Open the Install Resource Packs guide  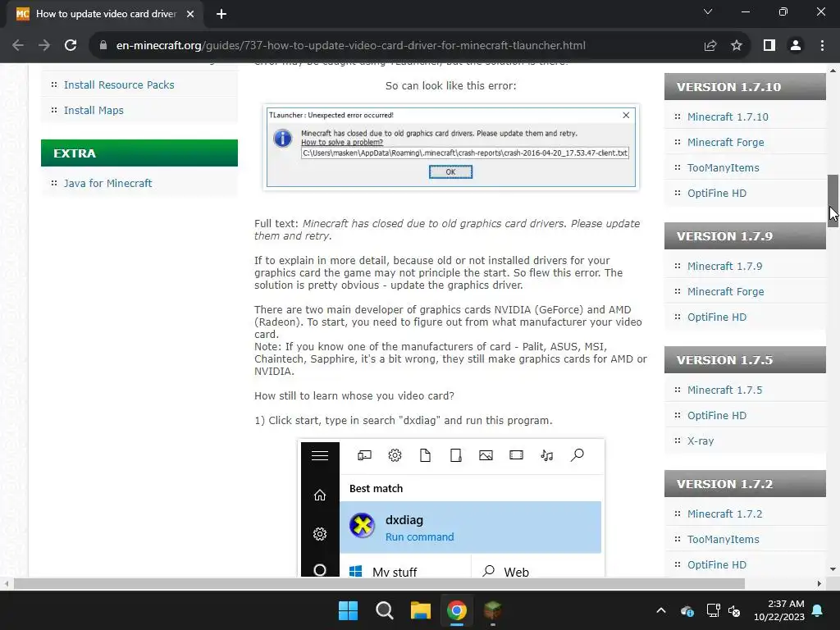[x=119, y=84]
